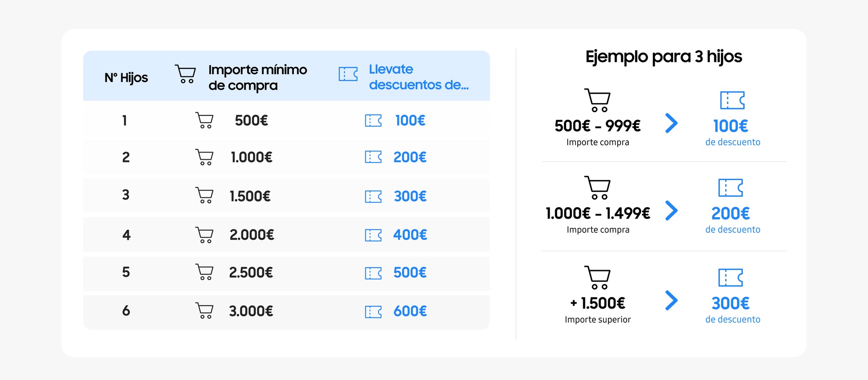Click the blue chevron after 1.000€ - 1.499€
The height and width of the screenshot is (380, 868).
click(672, 211)
